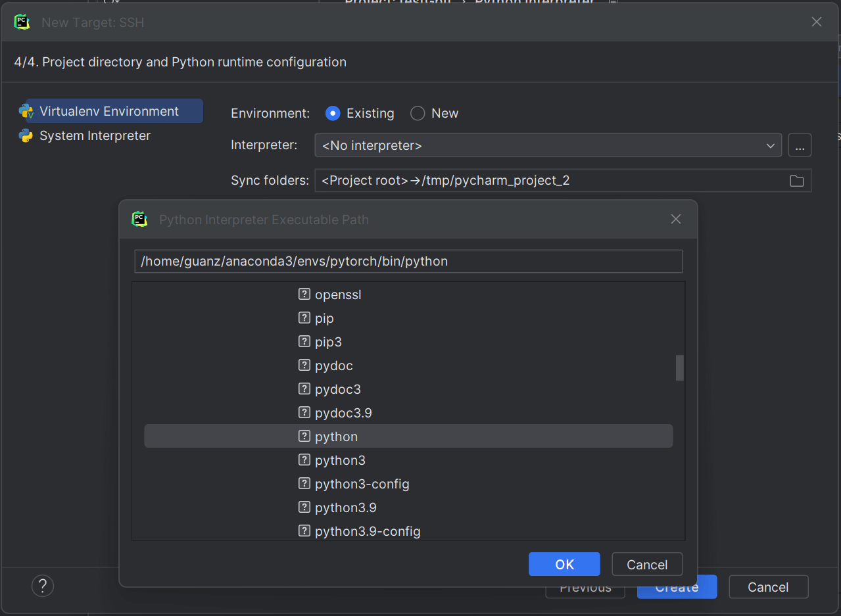Click the interpreter executable path text field
The width and height of the screenshot is (841, 616).
[x=408, y=261]
